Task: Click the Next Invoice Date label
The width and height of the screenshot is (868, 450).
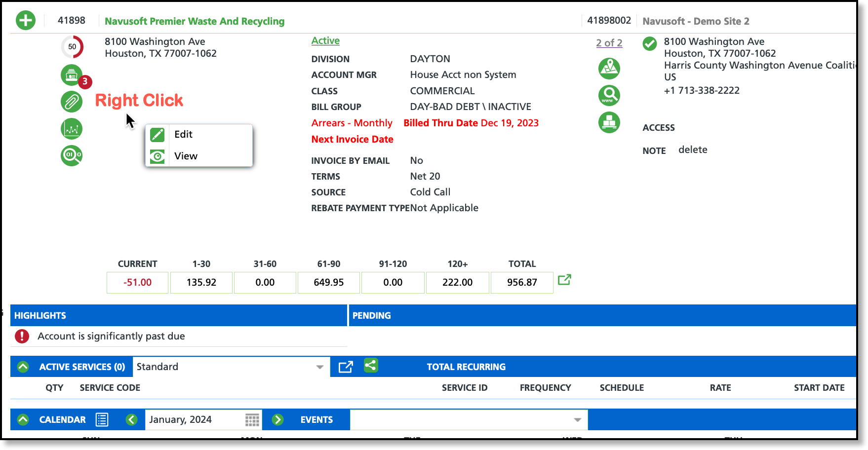Action: (352, 139)
